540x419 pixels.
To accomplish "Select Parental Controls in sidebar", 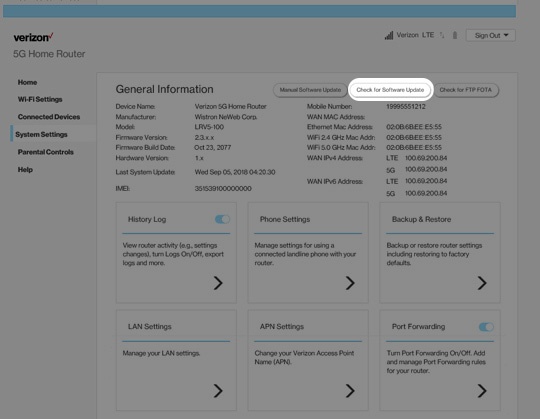I will [46, 152].
